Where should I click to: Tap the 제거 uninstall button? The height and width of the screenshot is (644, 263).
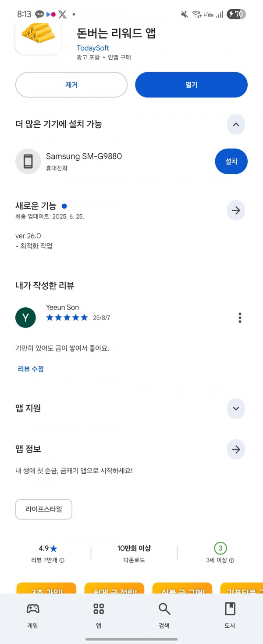pos(71,85)
